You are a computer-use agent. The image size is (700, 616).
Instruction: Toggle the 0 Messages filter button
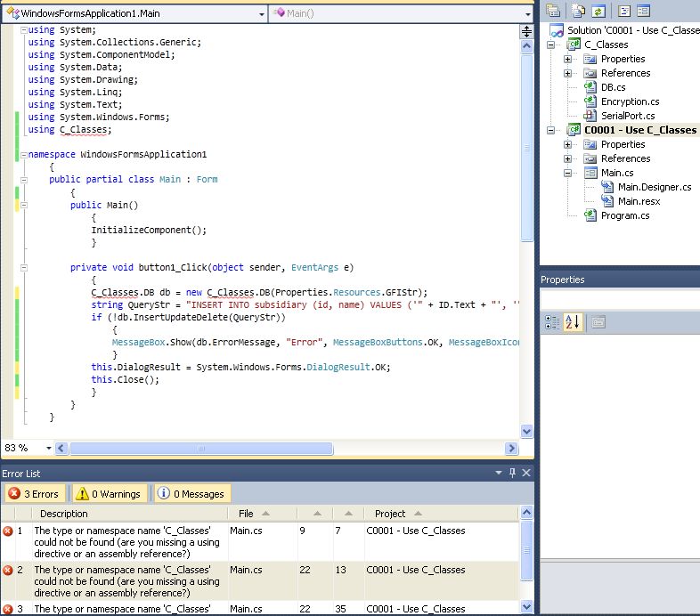(x=193, y=494)
